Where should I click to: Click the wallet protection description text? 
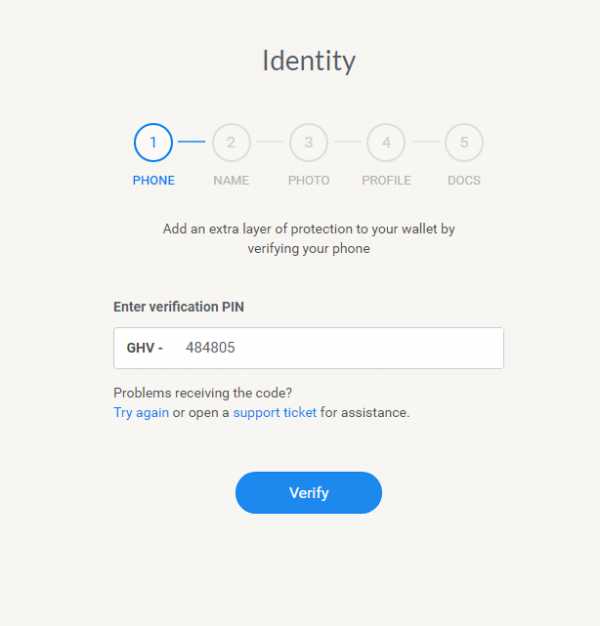coord(308,238)
